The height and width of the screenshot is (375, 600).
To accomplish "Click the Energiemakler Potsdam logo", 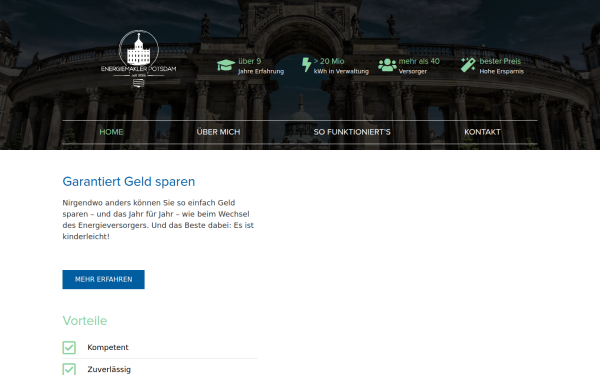I will pos(139,54).
